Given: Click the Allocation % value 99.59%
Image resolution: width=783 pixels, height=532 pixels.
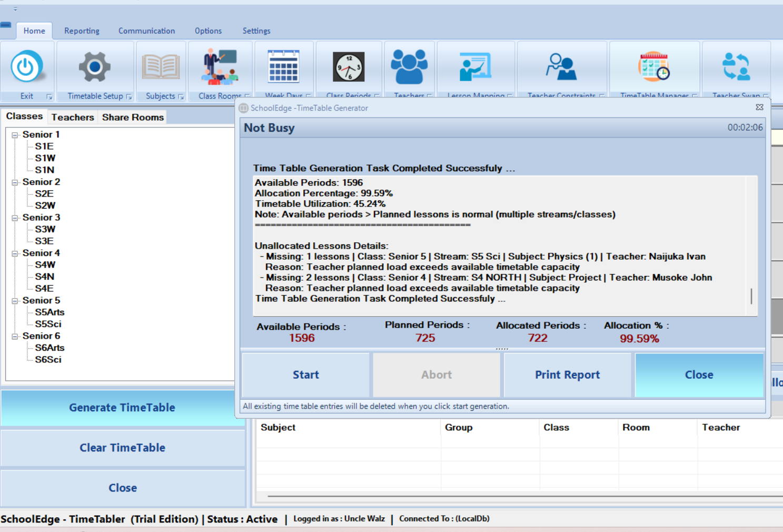Looking at the screenshot, I should coord(639,339).
